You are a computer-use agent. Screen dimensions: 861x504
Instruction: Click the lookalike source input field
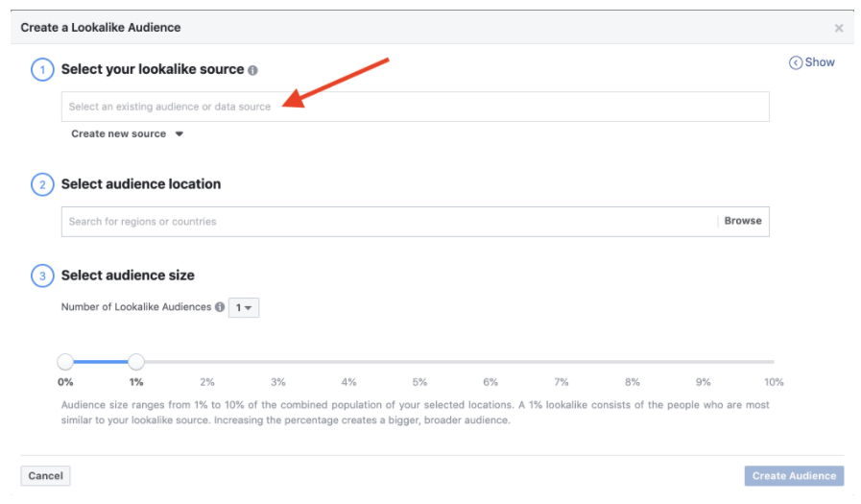click(x=415, y=107)
